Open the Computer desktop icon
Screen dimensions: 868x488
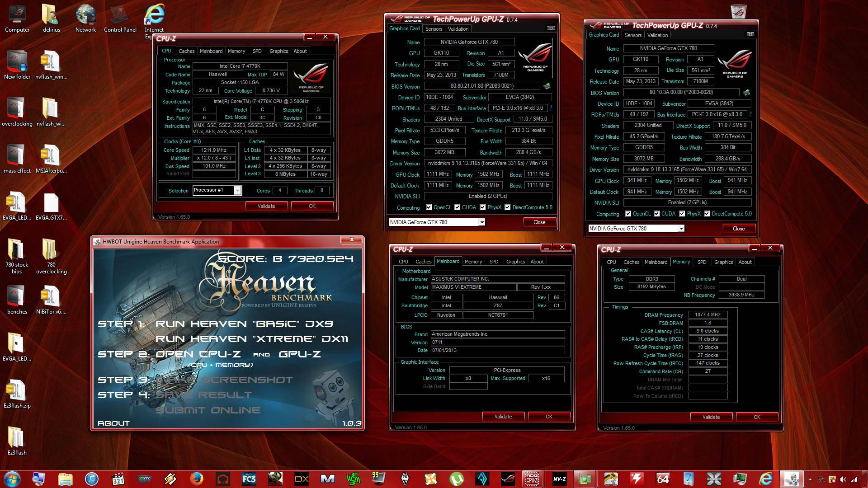click(17, 19)
